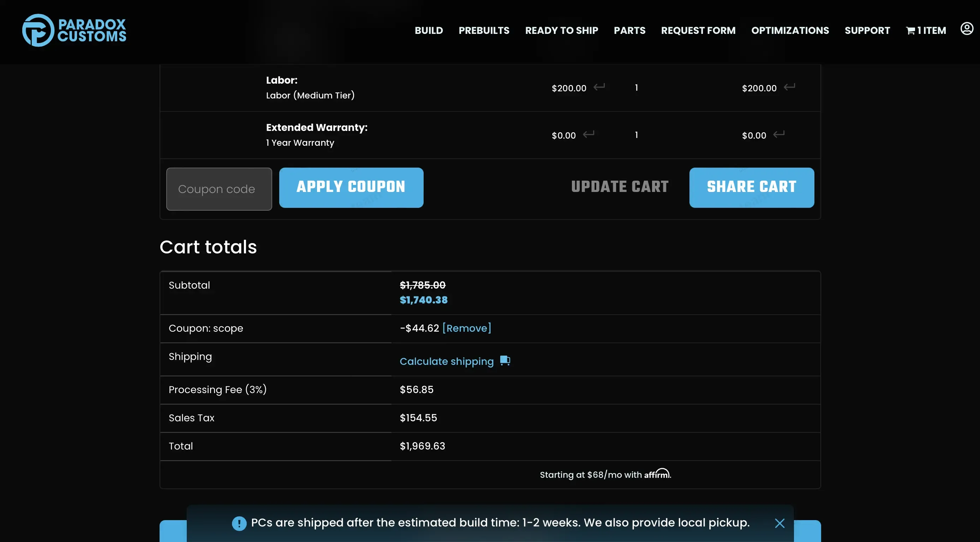Viewport: 980px width, 542px height.
Task: Open the BUILD menu item
Action: pos(429,30)
